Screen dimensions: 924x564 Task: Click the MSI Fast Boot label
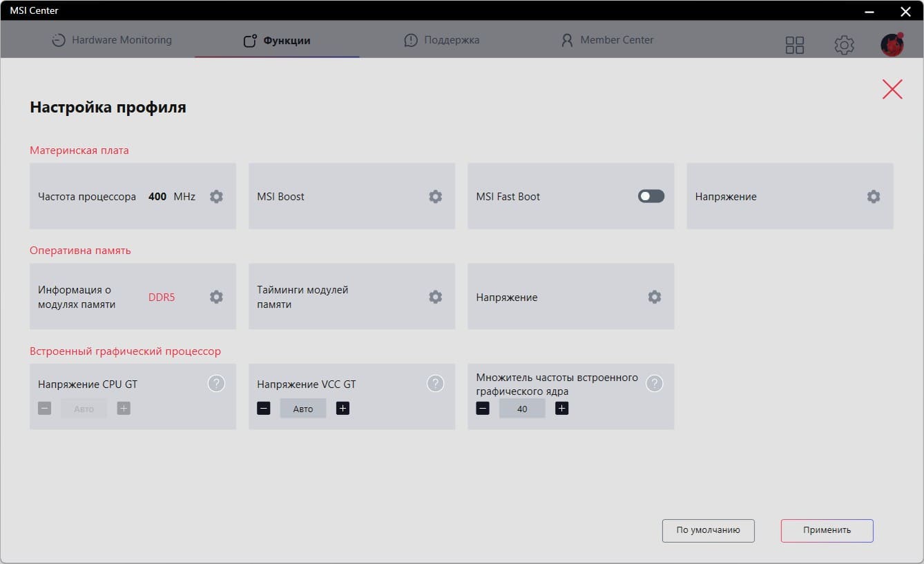click(508, 197)
